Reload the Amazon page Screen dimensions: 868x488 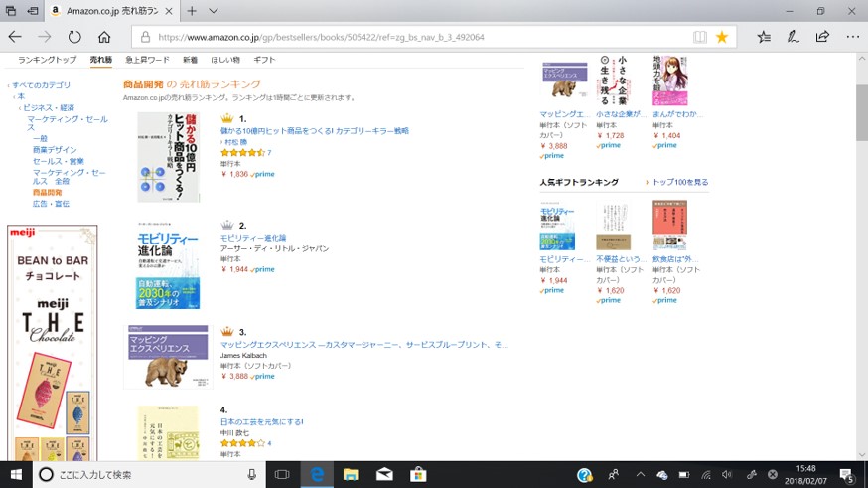74,37
